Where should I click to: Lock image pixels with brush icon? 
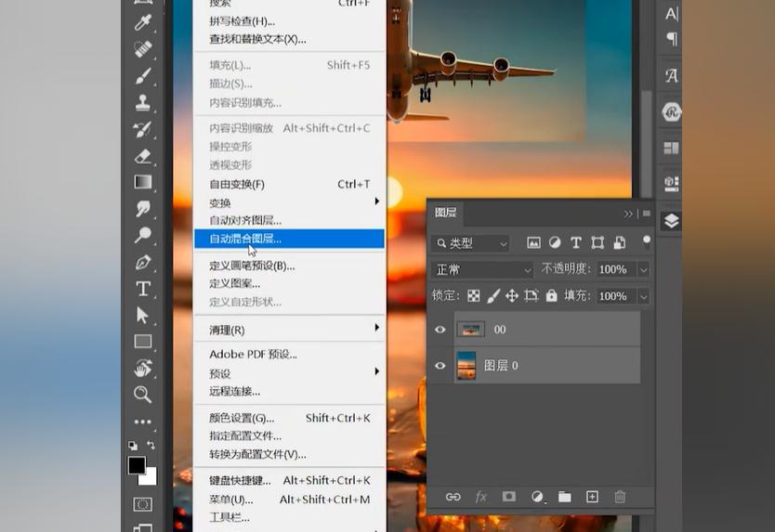[493, 296]
